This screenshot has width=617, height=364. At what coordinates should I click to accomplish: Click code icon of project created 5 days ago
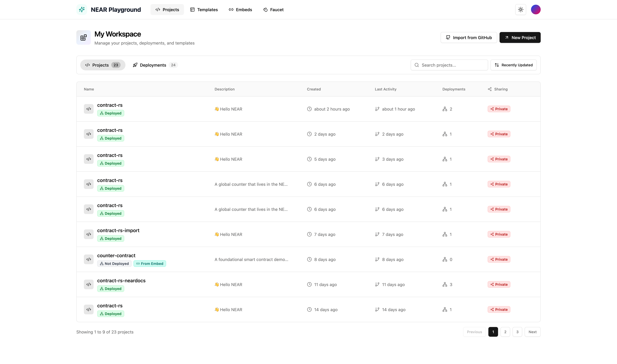[89, 159]
